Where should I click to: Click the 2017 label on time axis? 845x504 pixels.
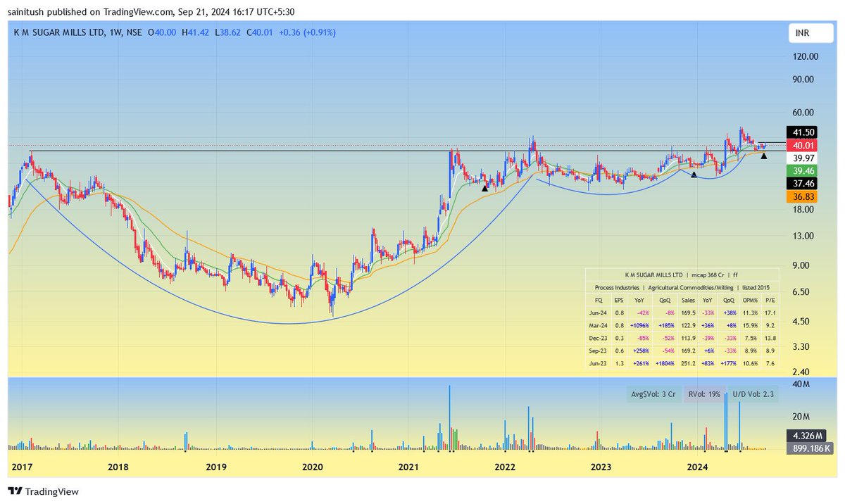[23, 467]
